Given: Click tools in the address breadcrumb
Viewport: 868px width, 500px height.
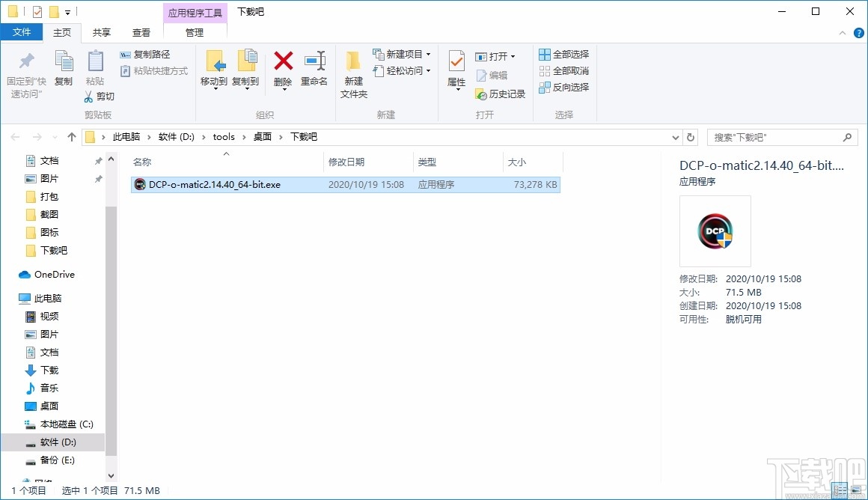Looking at the screenshot, I should click(x=224, y=137).
